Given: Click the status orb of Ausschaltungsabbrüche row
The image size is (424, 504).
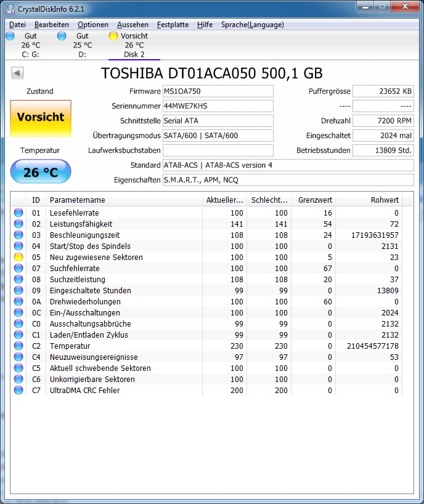Looking at the screenshot, I should [x=18, y=323].
